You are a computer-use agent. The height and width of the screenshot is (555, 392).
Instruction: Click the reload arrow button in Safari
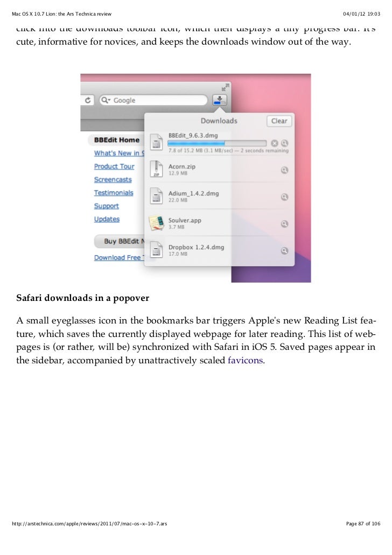pos(88,100)
